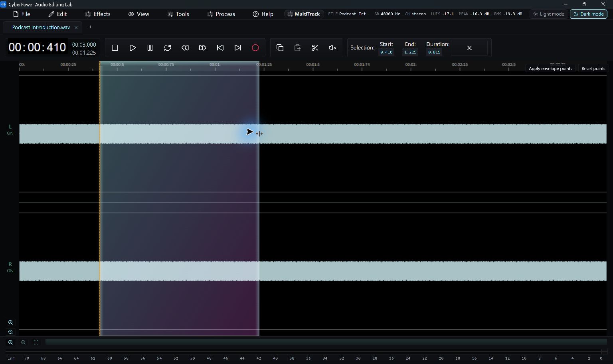
Task: Open the View menu
Action: [x=139, y=14]
